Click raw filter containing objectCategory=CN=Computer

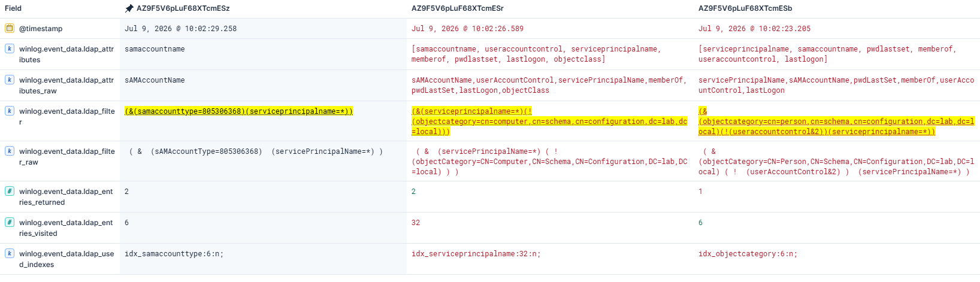coord(549,162)
